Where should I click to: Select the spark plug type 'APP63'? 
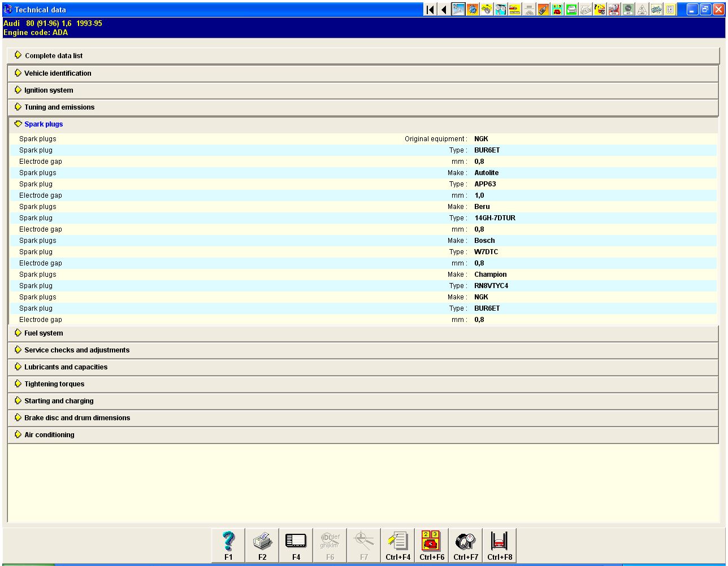pyautogui.click(x=485, y=184)
